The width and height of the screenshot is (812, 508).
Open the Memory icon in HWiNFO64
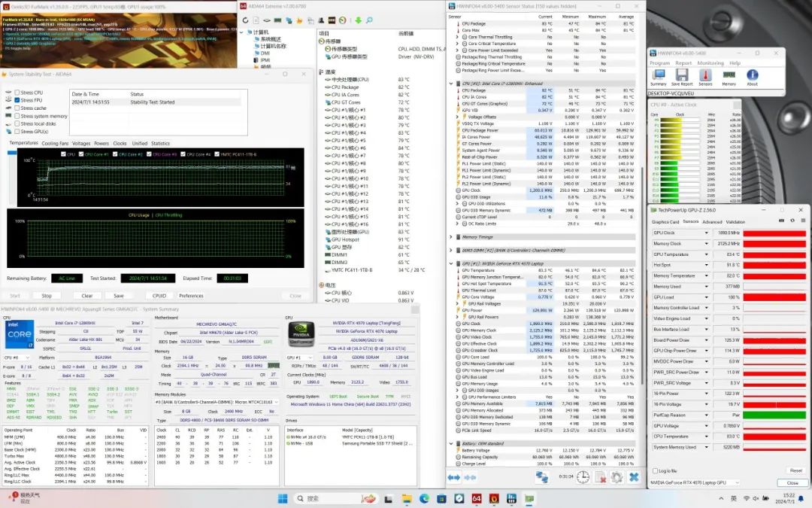coord(729,76)
